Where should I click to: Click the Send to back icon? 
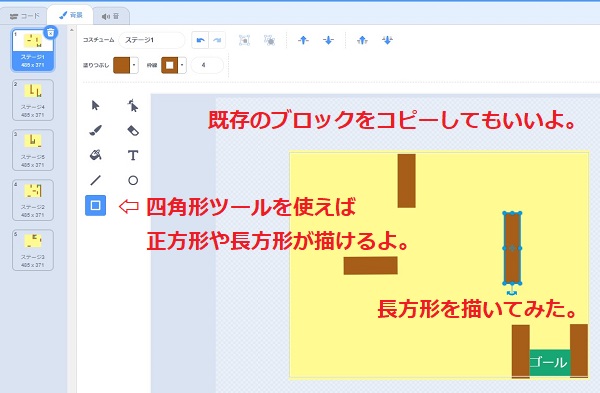[x=387, y=40]
